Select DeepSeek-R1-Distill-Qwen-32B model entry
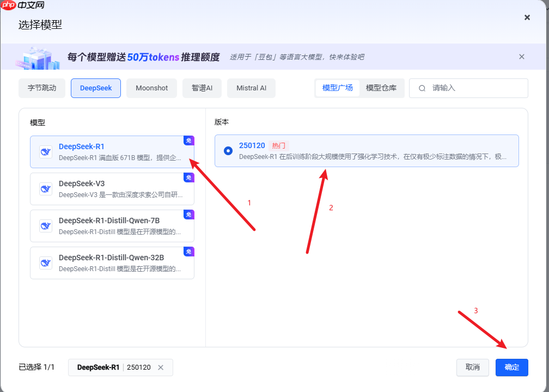 coord(112,262)
